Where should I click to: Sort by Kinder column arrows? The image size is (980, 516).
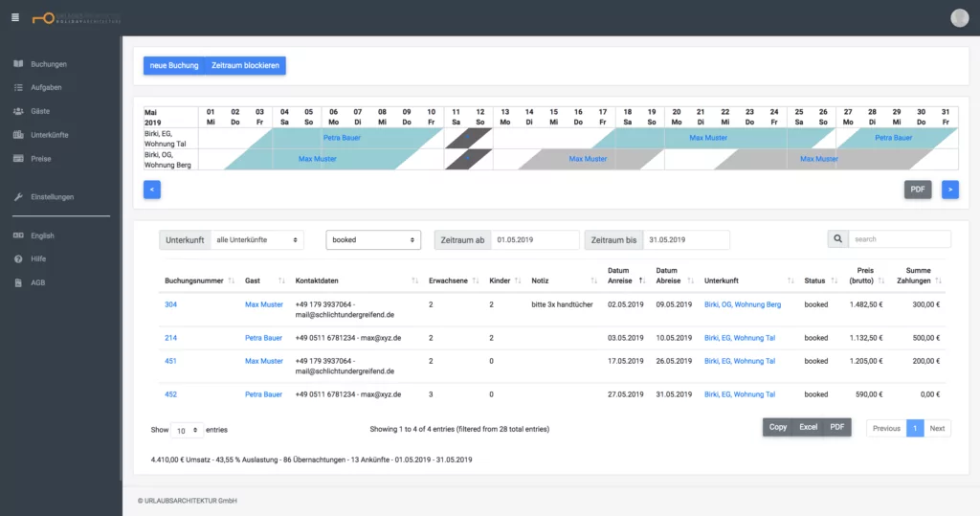coord(518,280)
